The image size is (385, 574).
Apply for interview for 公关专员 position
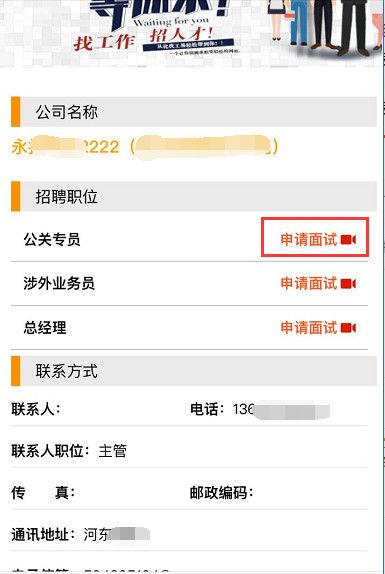309,240
